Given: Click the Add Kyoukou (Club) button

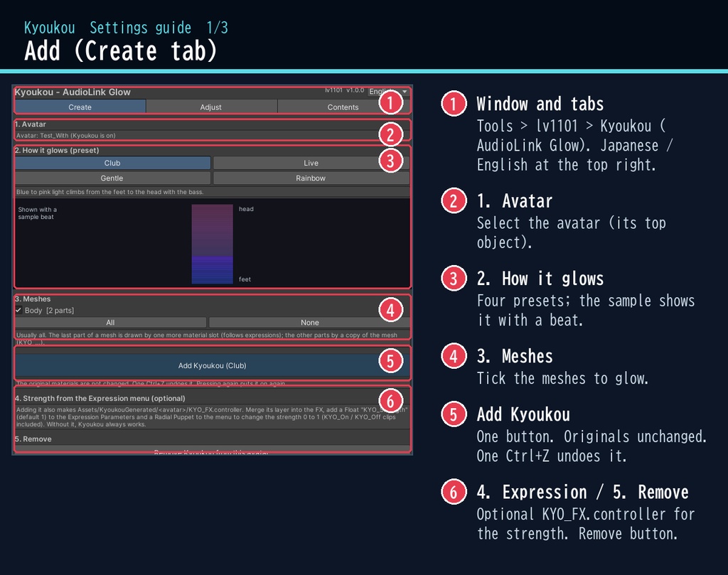Looking at the screenshot, I should pyautogui.click(x=212, y=365).
